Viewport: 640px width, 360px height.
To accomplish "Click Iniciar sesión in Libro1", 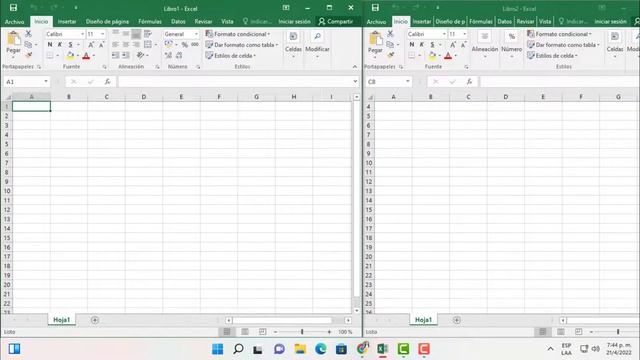I will pyautogui.click(x=294, y=21).
